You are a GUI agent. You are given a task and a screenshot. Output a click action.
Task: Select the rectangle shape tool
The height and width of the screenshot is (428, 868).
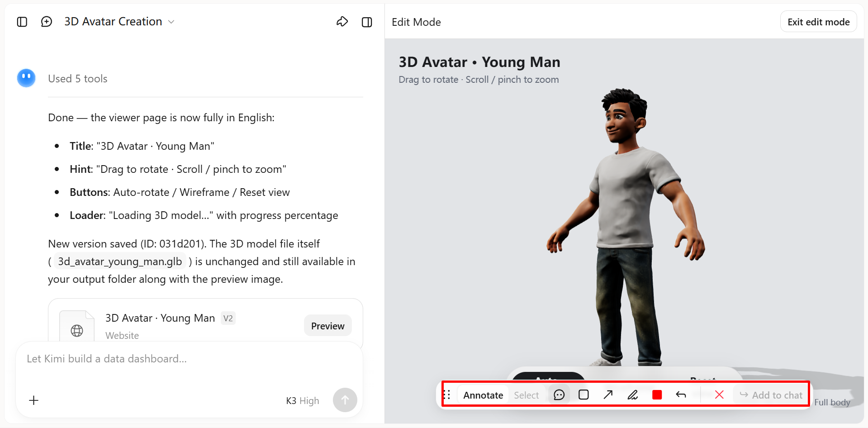click(x=583, y=395)
